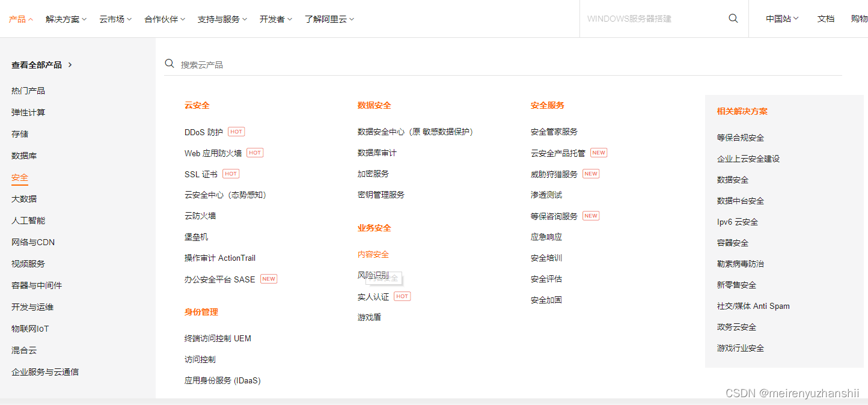Open 应急响应 service

(x=546, y=237)
